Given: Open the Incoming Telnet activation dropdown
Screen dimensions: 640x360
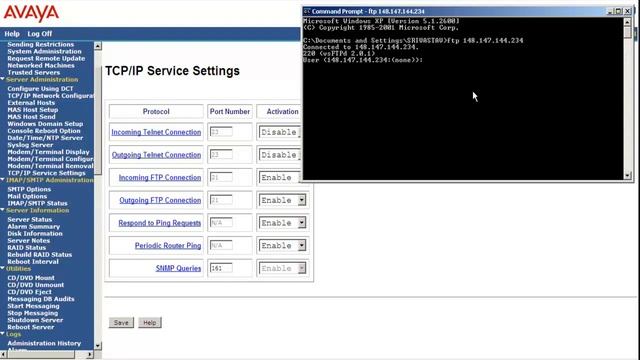Looking at the screenshot, I should point(280,132).
